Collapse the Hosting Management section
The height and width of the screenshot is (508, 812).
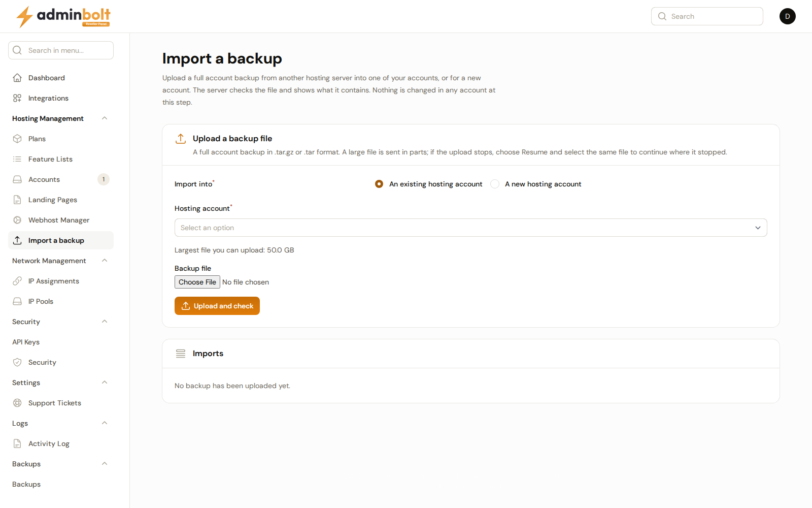105,118
